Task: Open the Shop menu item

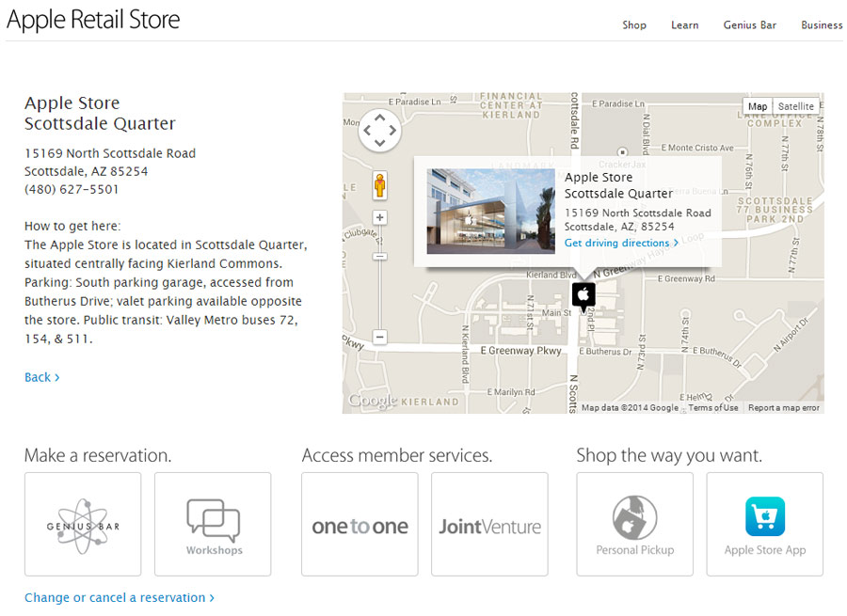Action: coord(634,24)
